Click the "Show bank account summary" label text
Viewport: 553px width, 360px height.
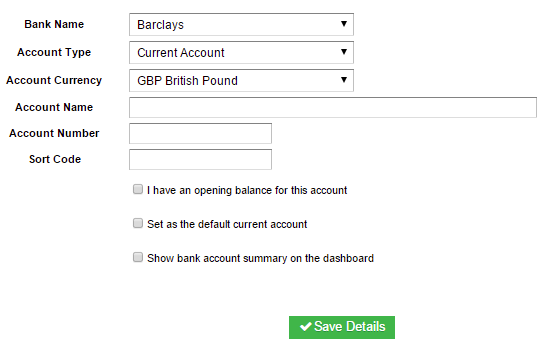[260, 258]
